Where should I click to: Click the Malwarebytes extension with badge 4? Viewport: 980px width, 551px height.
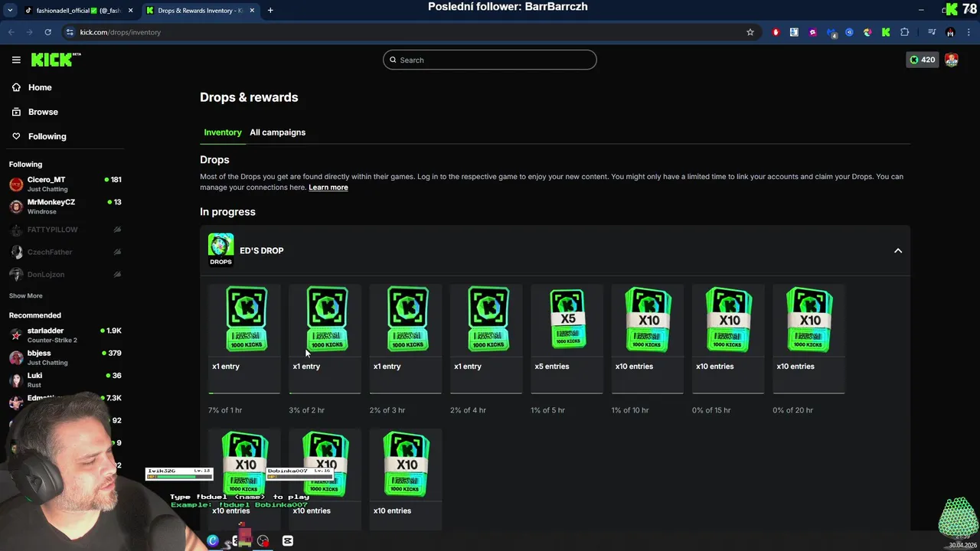point(831,32)
